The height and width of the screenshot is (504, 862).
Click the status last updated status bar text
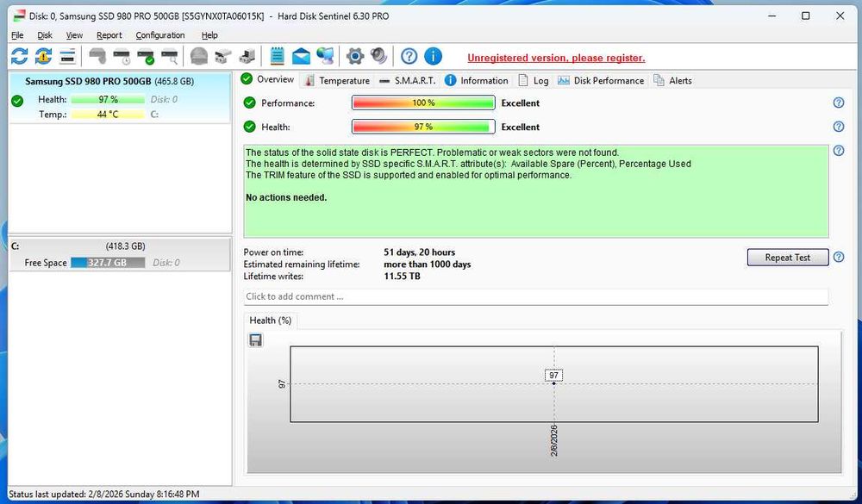[104, 495]
